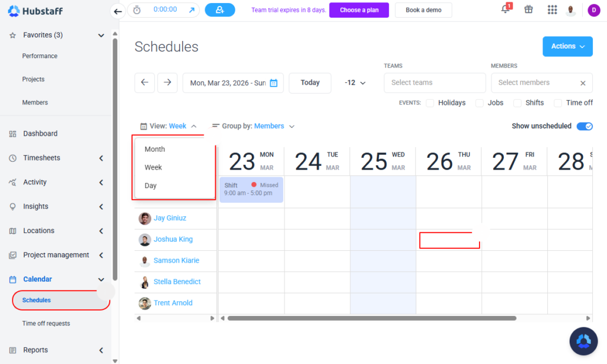The height and width of the screenshot is (364, 607).
Task: Start the timer stopwatch icon
Action: click(137, 10)
